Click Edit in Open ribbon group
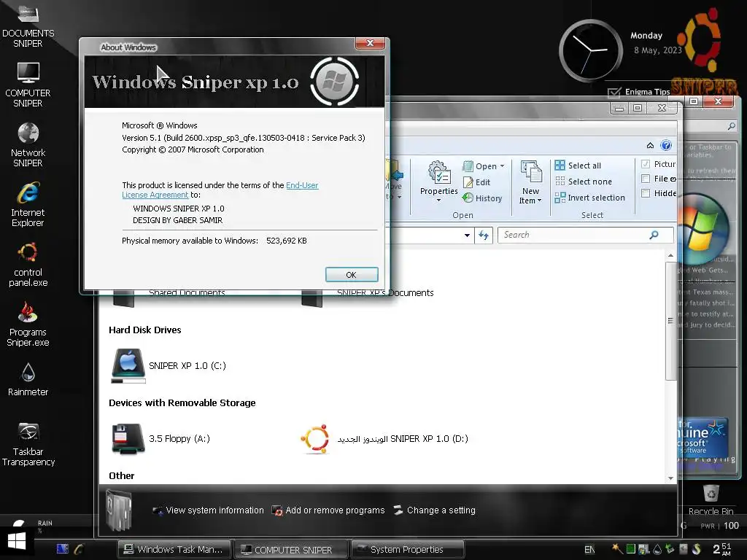 pyautogui.click(x=476, y=182)
